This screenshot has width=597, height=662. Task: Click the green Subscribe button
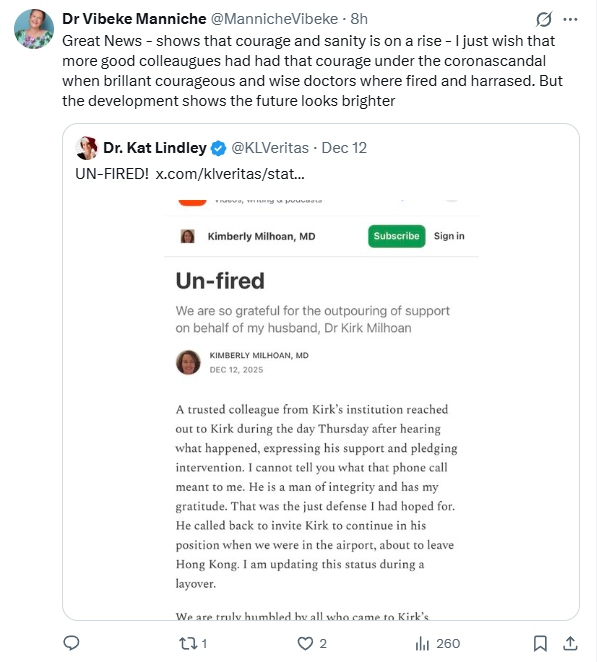point(396,236)
